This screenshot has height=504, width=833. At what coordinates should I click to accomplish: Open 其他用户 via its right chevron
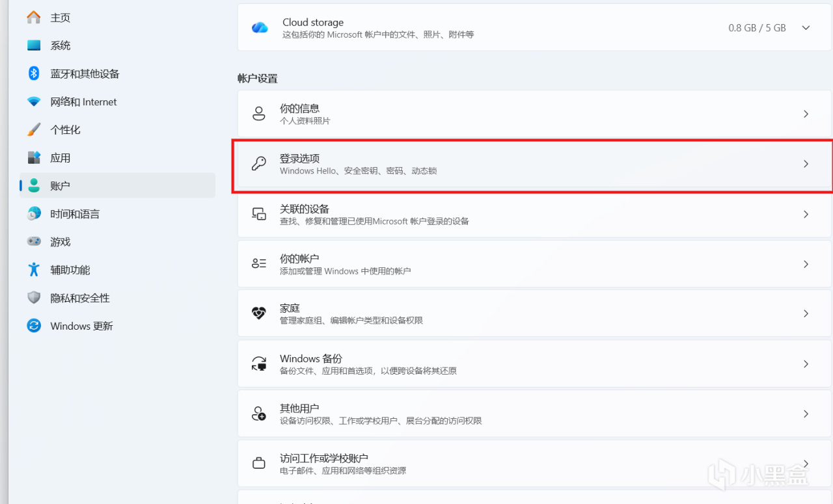[806, 414]
